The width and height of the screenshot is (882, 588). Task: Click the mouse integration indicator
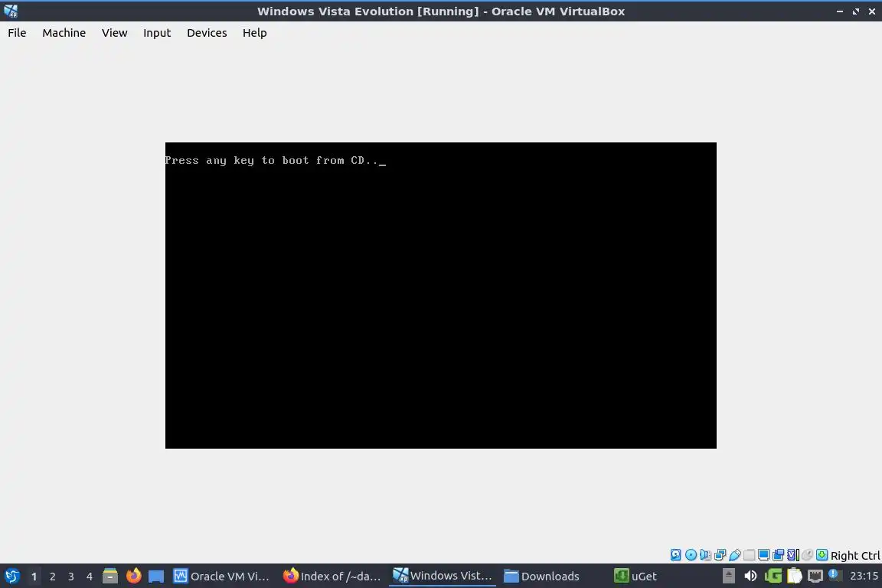click(807, 555)
